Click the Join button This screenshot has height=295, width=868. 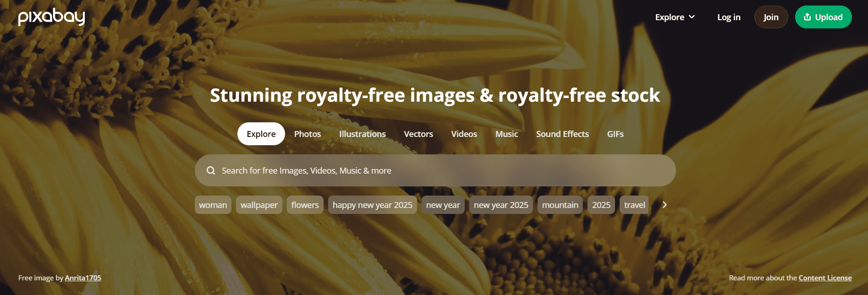click(771, 17)
